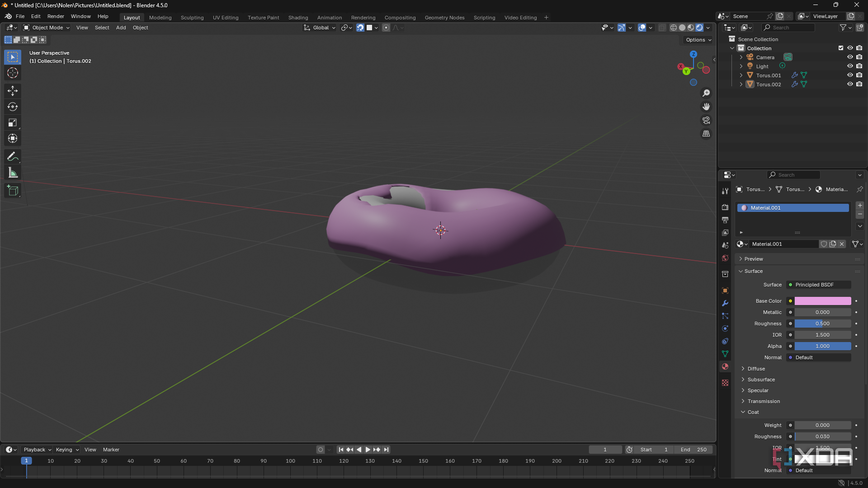
Task: Add a new material slot with plus
Action: tap(860, 206)
